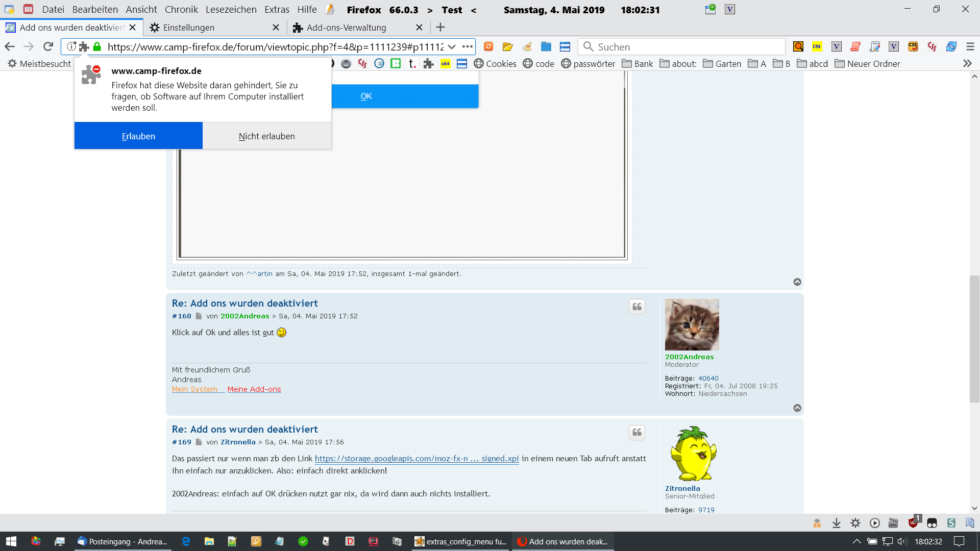
Task: Click the green padlock site security icon
Action: (x=97, y=47)
